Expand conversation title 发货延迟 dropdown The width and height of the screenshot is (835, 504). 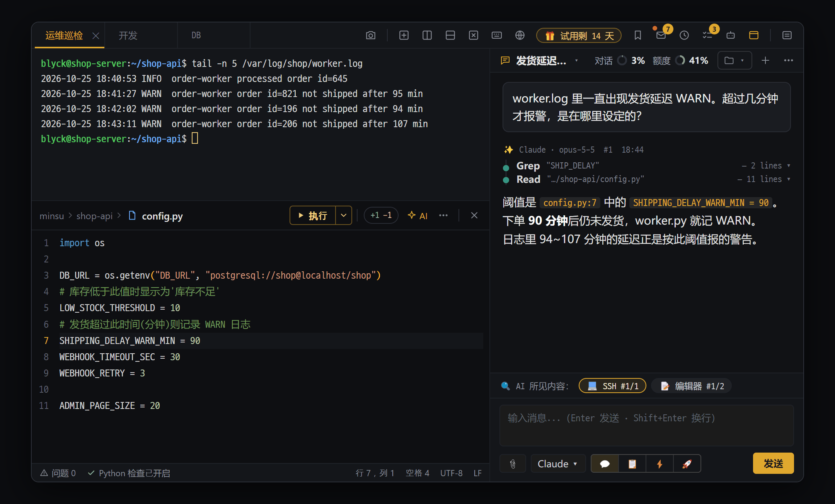(x=576, y=61)
